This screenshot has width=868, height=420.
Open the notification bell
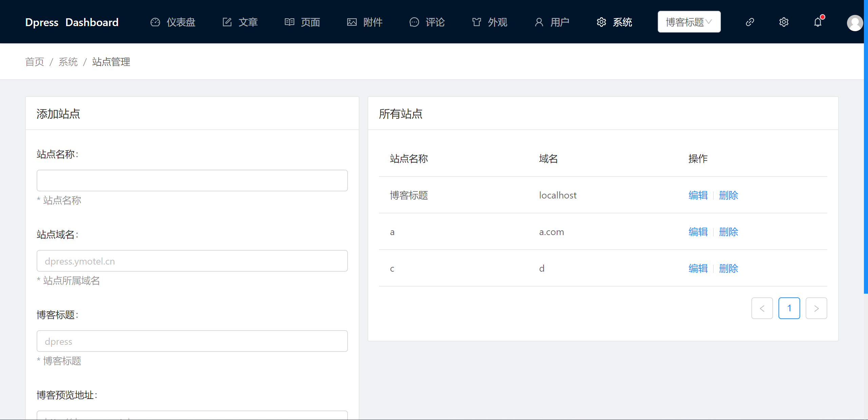point(818,22)
